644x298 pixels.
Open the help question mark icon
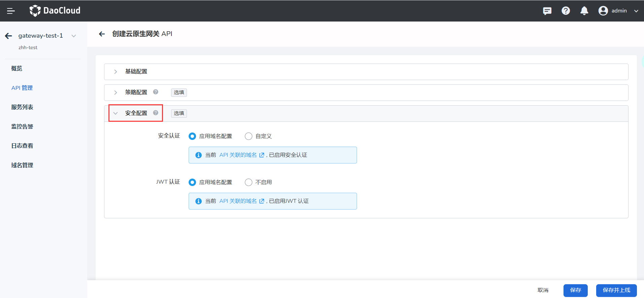point(566,11)
